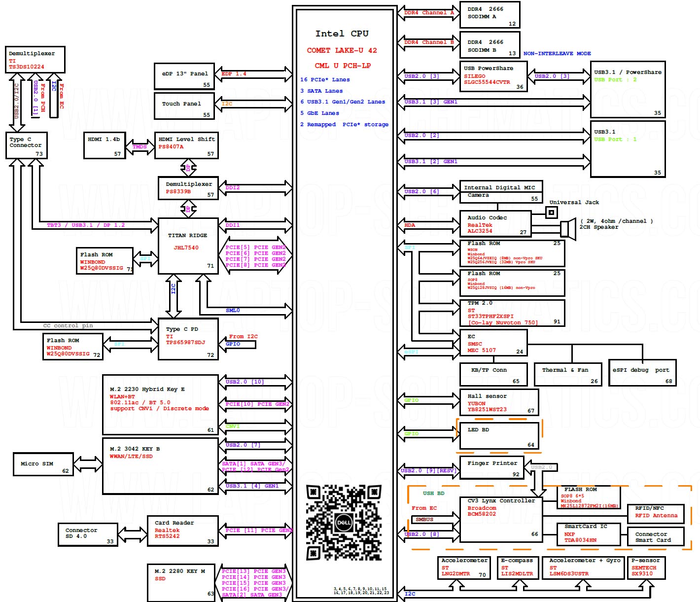The width and height of the screenshot is (700, 602).
Task: Click the DDR4 2666 SODIMM B block
Action: 490,45
